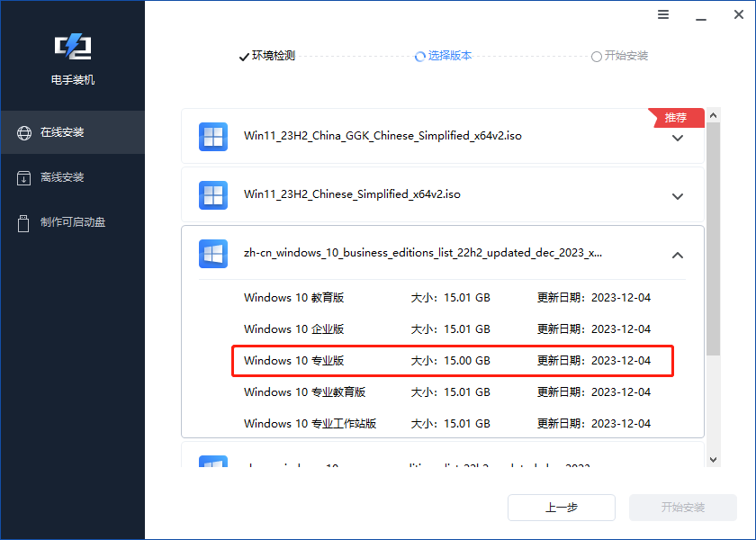The height and width of the screenshot is (540, 756).
Task: Click the 选择版本 step label
Action: click(449, 56)
